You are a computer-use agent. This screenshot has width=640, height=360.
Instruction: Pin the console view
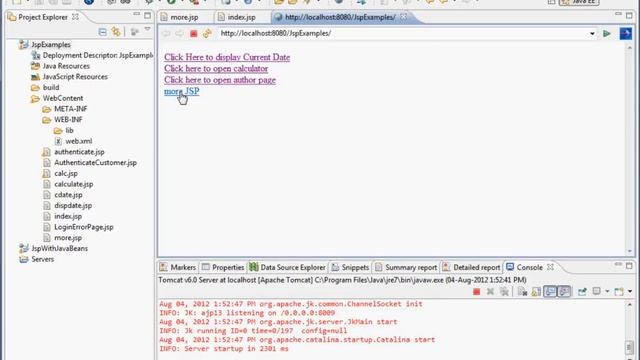coord(582,291)
